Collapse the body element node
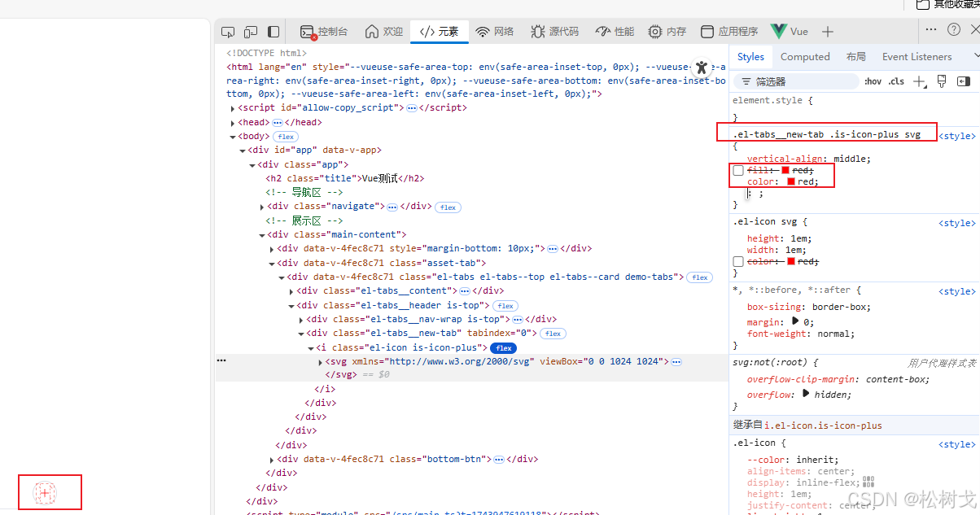The width and height of the screenshot is (980, 515). (233, 137)
